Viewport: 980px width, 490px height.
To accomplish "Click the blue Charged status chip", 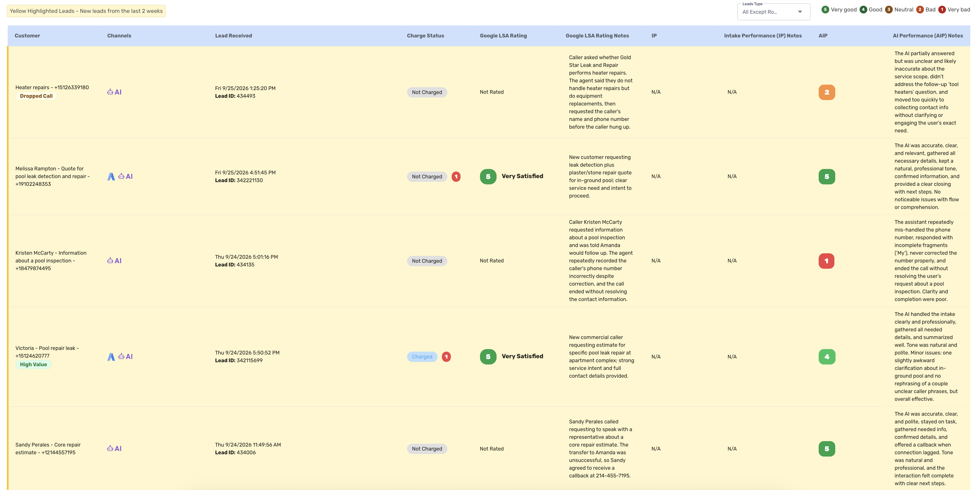I will (x=422, y=356).
